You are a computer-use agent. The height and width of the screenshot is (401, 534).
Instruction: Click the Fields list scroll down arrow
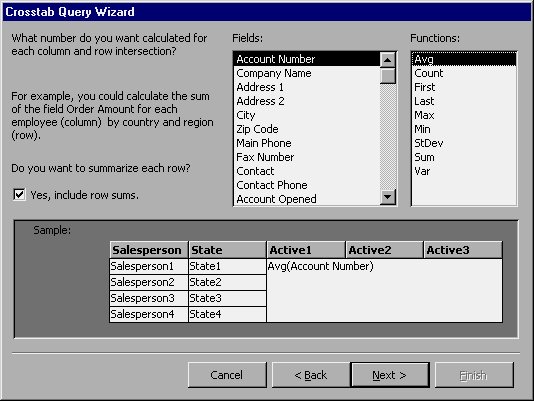388,197
